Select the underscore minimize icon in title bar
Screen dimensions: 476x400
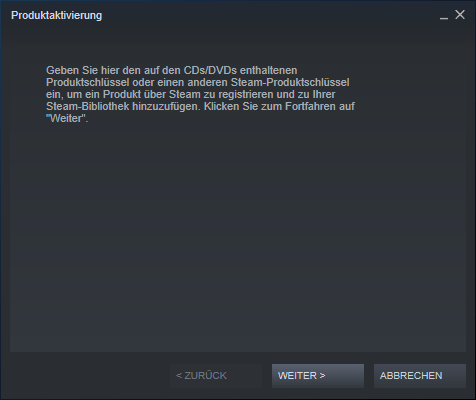pos(444,15)
